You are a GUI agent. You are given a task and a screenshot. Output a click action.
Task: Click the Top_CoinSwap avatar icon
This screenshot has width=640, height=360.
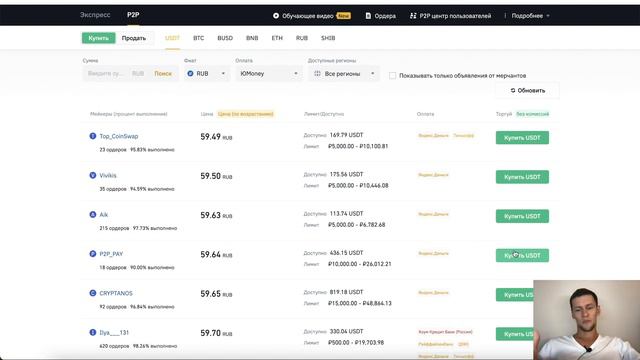[x=93, y=136]
